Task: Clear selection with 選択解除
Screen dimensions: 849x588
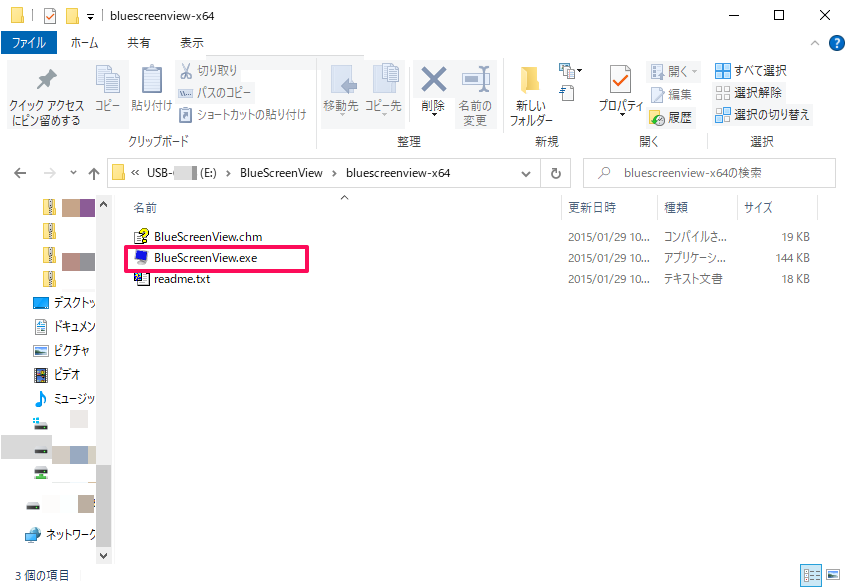Action: point(748,93)
